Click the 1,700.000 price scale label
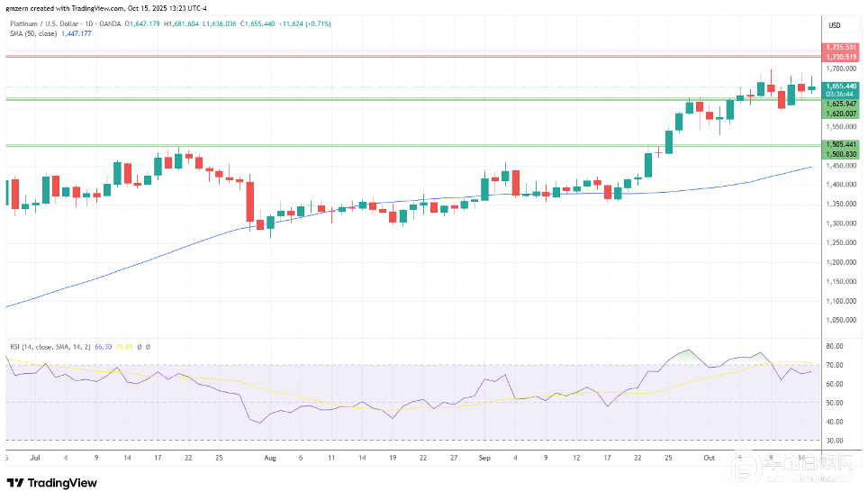This screenshot has height=501, width=868. 839,68
